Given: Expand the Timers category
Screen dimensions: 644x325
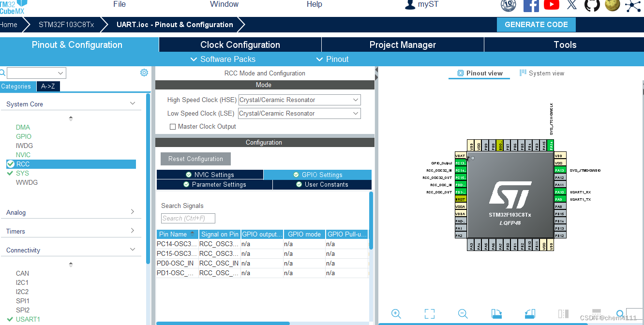Looking at the screenshot, I should pyautogui.click(x=133, y=231).
